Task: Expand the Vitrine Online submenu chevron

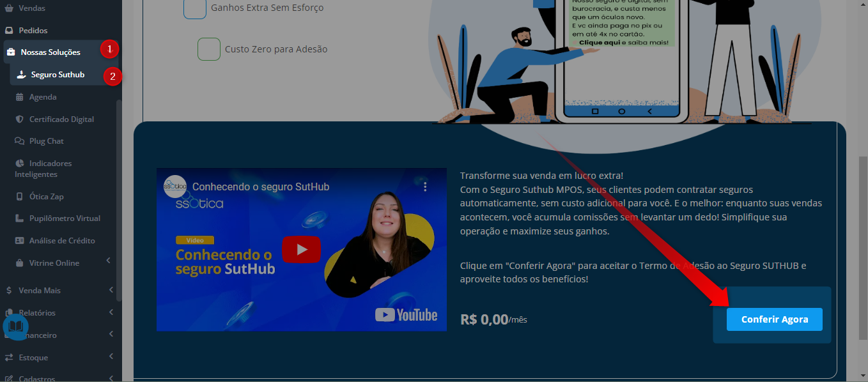Action: (109, 261)
